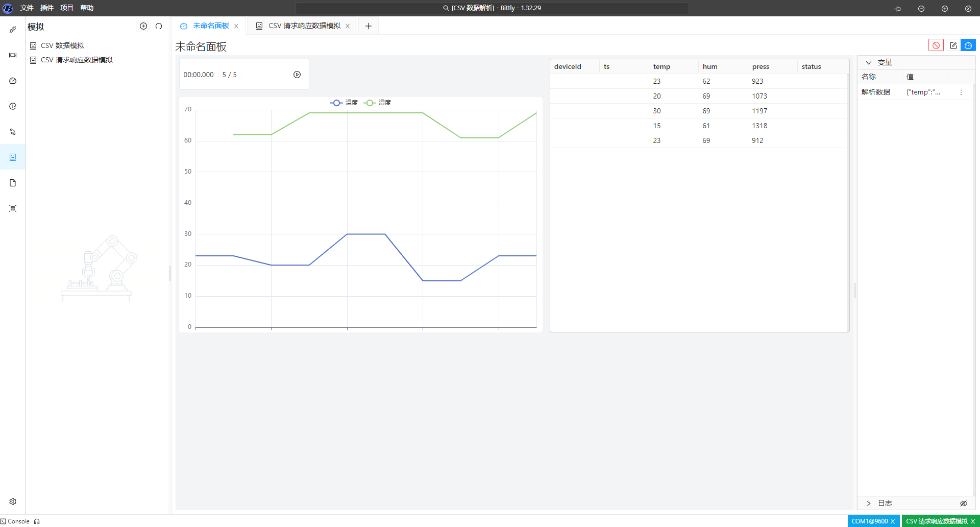This screenshot has height=527, width=980.
Task: Open the 文件 menu
Action: 27,8
